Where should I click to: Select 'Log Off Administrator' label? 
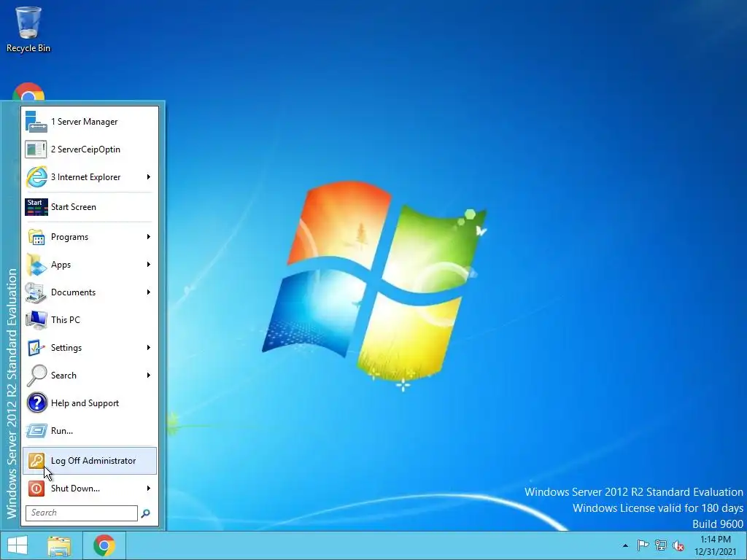[93, 461]
